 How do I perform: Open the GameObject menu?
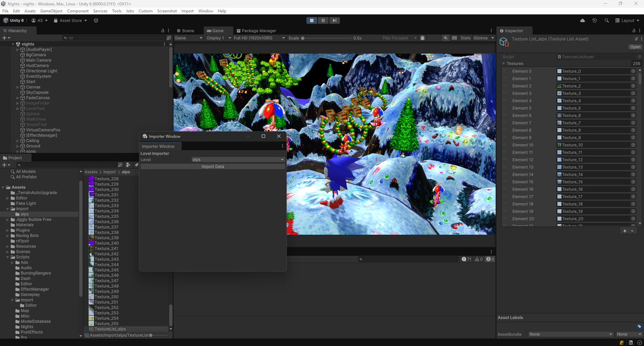[52, 11]
